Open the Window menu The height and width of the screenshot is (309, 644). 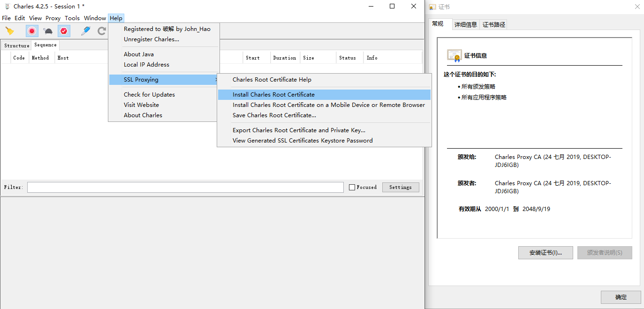tap(95, 18)
